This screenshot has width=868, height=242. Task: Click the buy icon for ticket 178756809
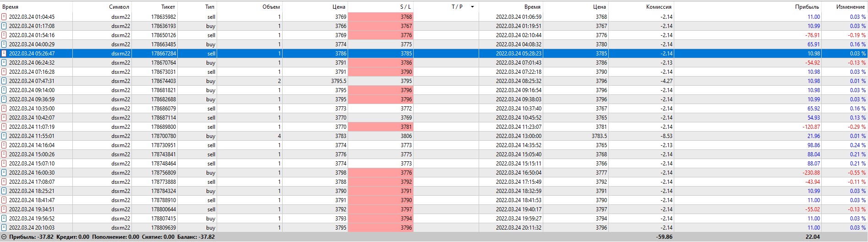point(4,173)
